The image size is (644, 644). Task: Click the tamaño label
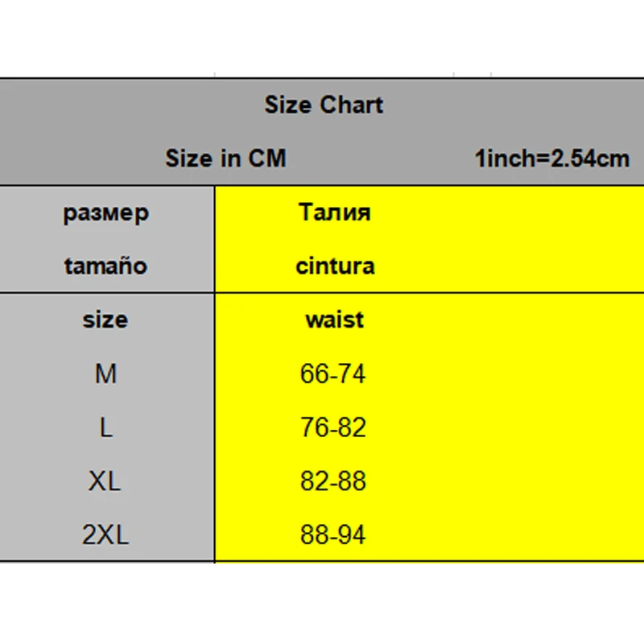105,266
